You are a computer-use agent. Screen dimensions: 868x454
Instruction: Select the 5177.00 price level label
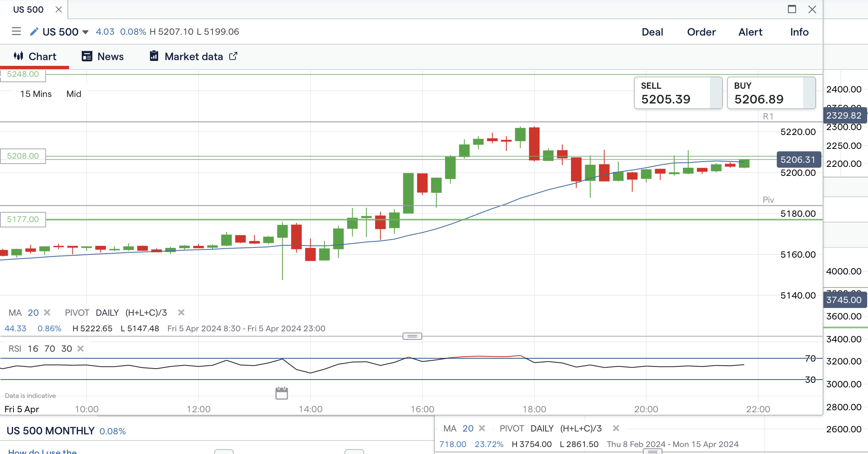pyautogui.click(x=23, y=219)
